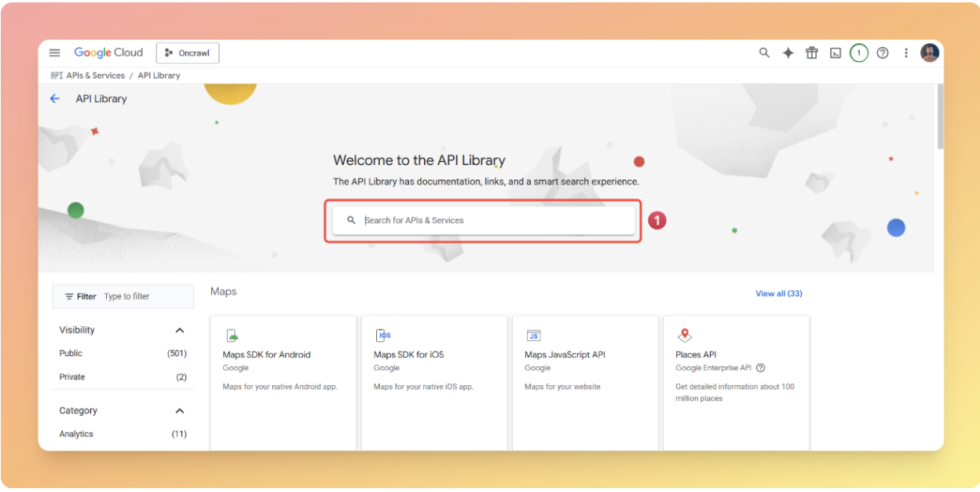Open the Gemini AI assistant icon
This screenshot has width=980, height=492.
click(788, 53)
